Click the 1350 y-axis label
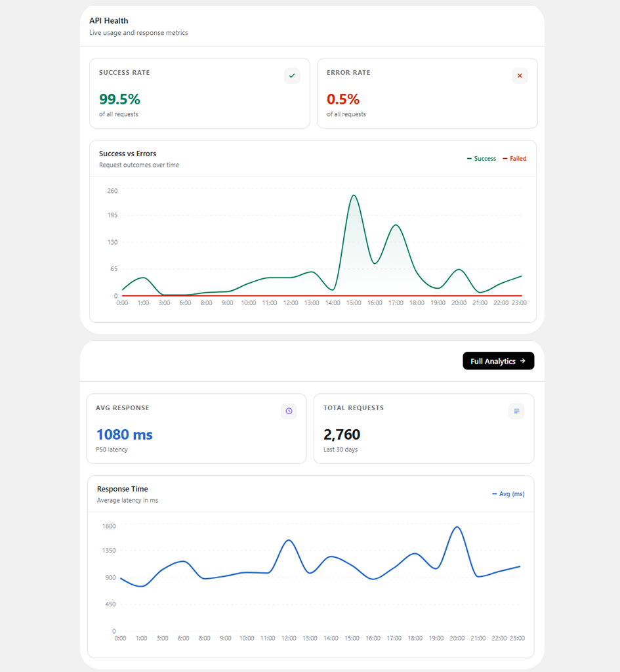Image resolution: width=620 pixels, height=672 pixels. coord(109,551)
